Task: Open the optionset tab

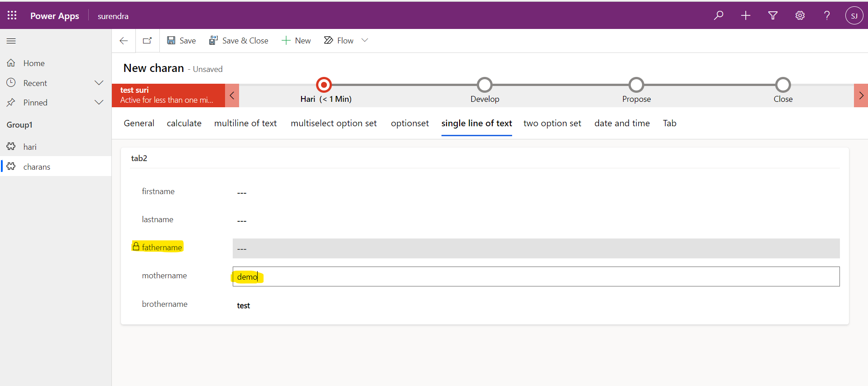Action: pos(410,123)
